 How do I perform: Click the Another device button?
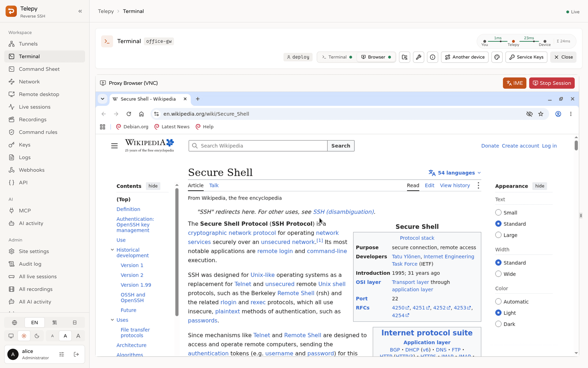[x=465, y=57]
